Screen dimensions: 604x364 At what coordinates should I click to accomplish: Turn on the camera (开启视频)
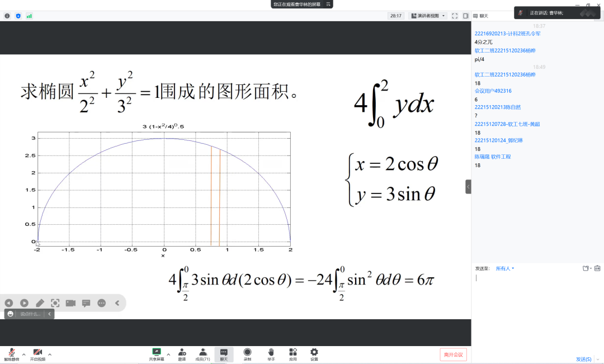click(x=37, y=353)
